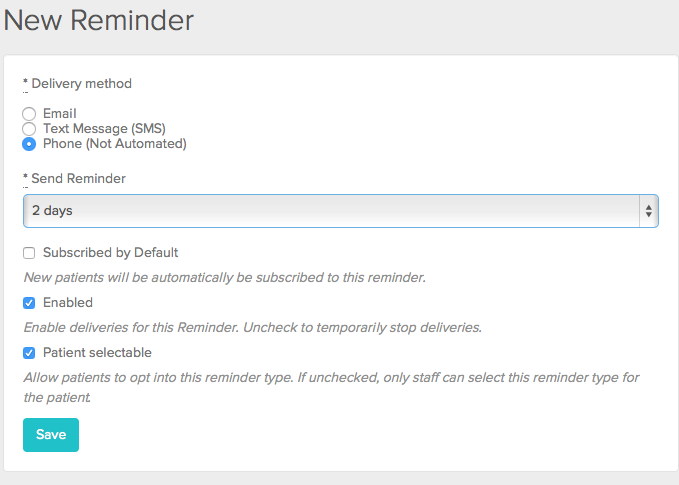Choose the Text Message (SMS) radio option

[x=29, y=129]
